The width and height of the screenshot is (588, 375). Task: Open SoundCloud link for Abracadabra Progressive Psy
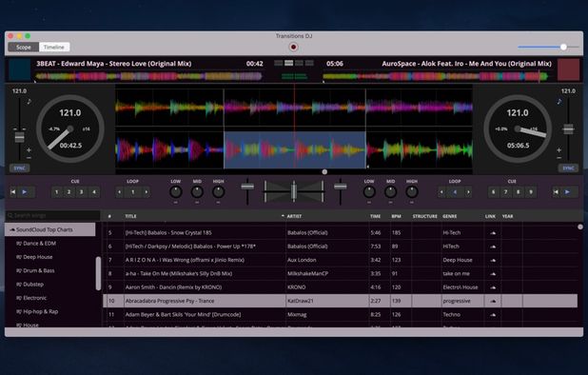point(493,301)
